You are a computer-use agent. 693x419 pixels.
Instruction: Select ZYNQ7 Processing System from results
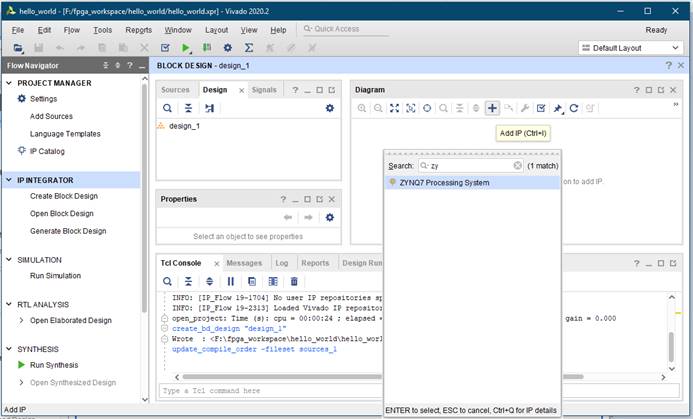[x=444, y=183]
